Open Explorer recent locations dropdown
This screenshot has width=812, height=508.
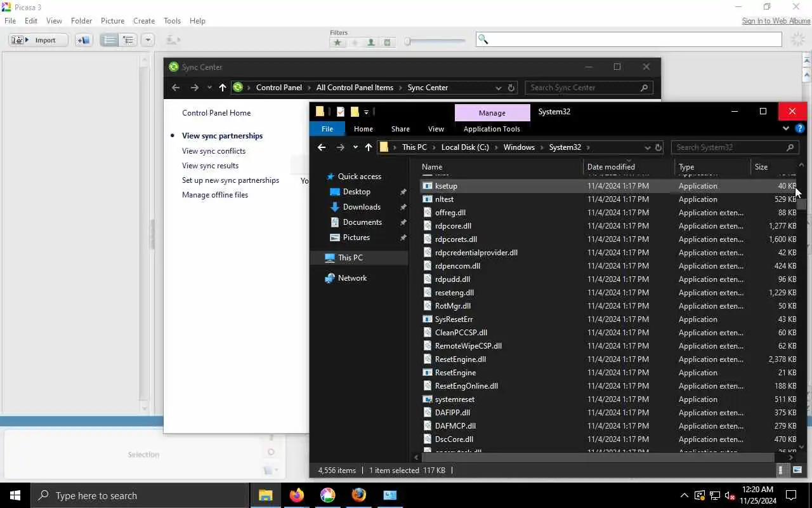coord(355,147)
